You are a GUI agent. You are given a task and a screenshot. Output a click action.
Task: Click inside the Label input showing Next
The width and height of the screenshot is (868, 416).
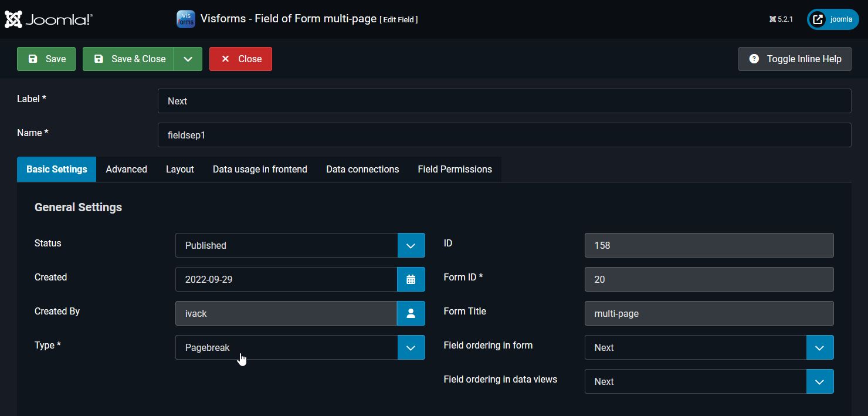tap(504, 101)
